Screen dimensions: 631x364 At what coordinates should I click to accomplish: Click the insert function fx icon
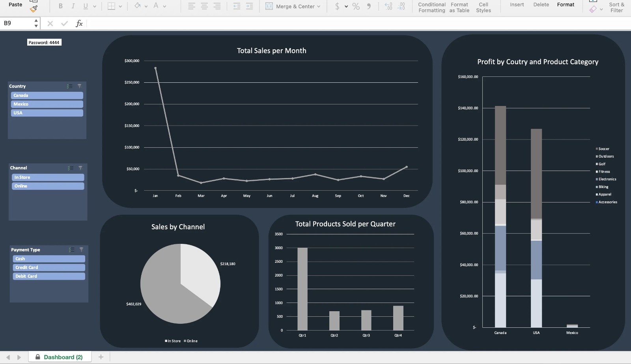tap(79, 23)
